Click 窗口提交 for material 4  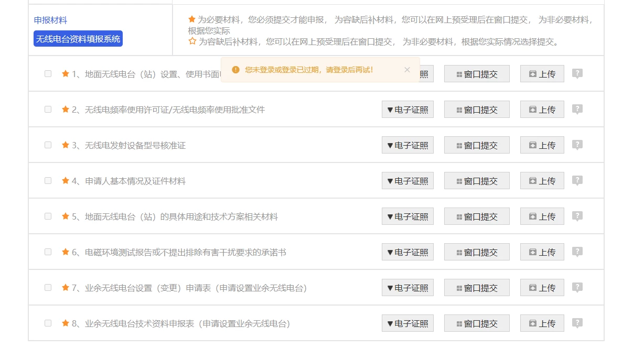click(476, 180)
